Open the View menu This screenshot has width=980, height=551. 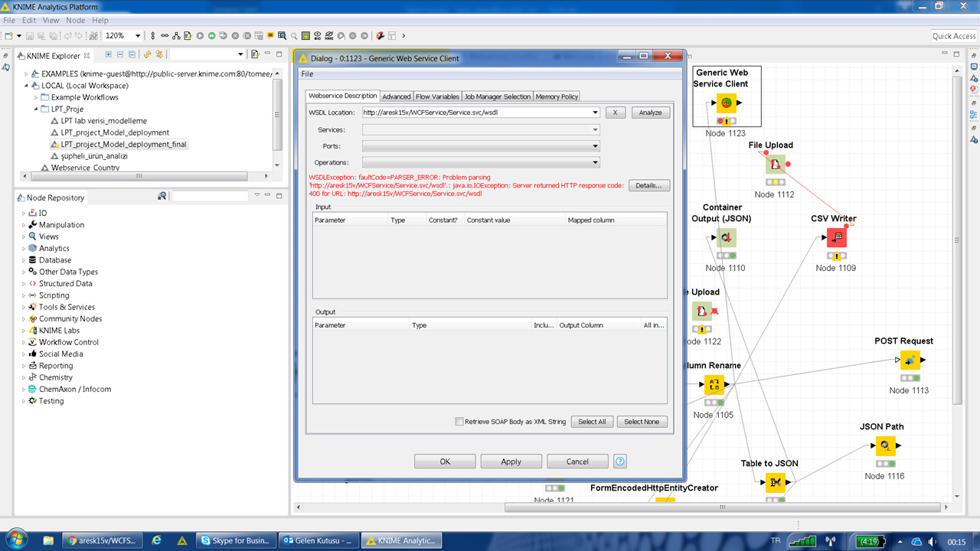pos(51,20)
